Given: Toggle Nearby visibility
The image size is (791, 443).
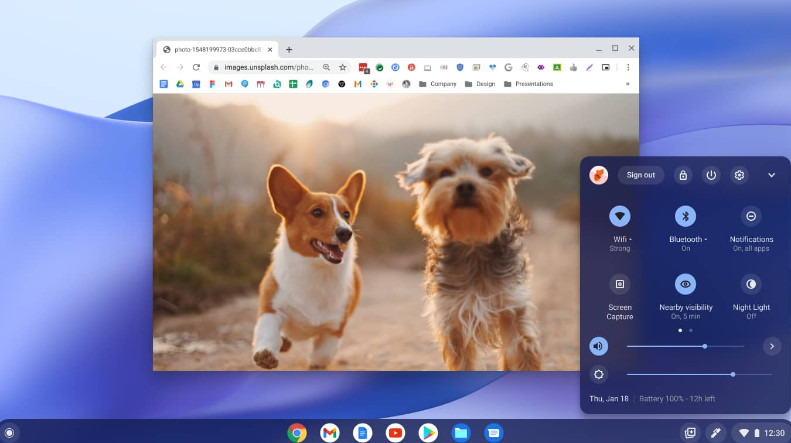Looking at the screenshot, I should click(685, 284).
